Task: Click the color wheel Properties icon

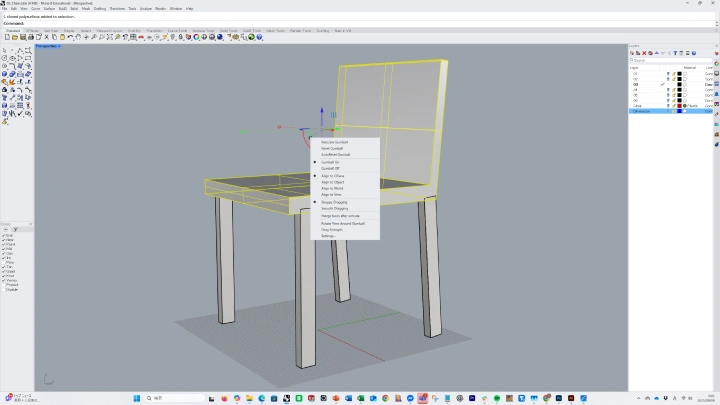Action: click(196, 37)
